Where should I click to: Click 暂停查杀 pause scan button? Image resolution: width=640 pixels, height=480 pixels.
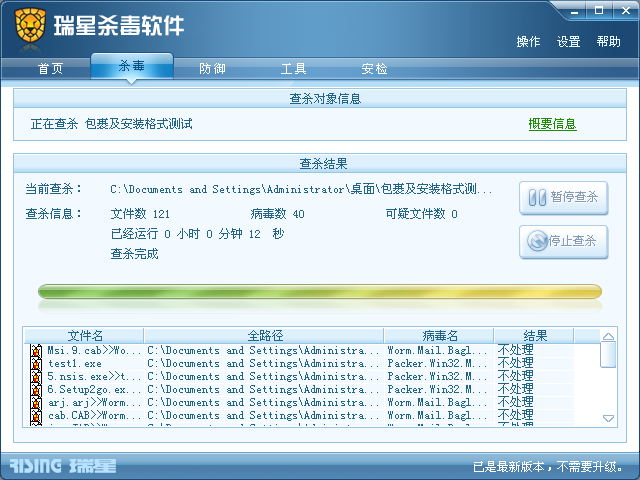pos(564,198)
